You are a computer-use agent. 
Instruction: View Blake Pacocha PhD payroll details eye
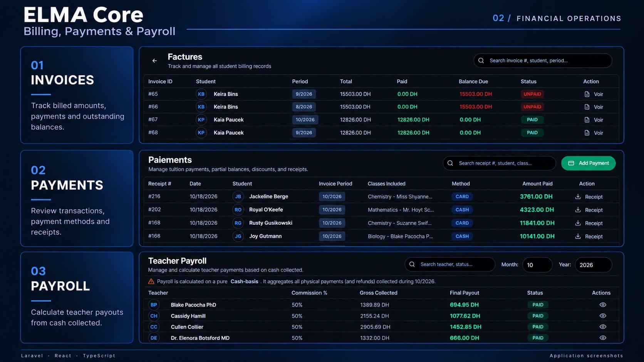pos(603,305)
